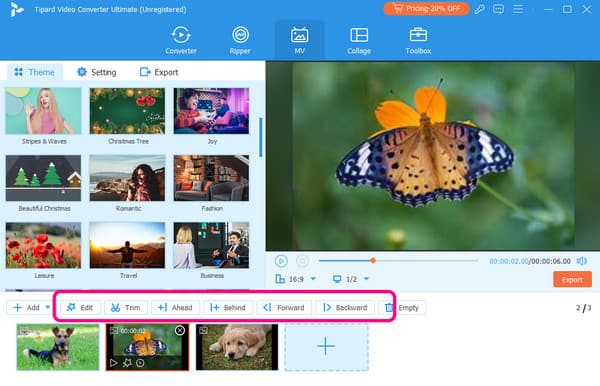Select the puppy clip thumbnail
The height and width of the screenshot is (386, 600).
237,347
